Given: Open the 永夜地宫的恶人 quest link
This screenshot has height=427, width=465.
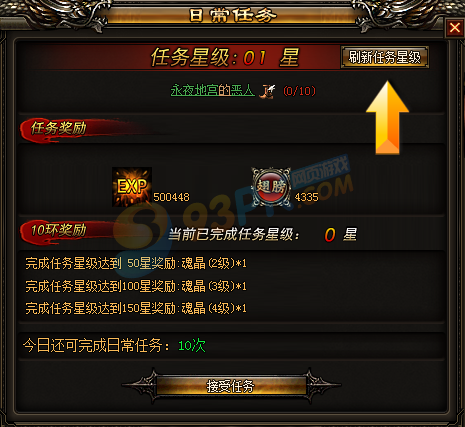Looking at the screenshot, I should 213,90.
